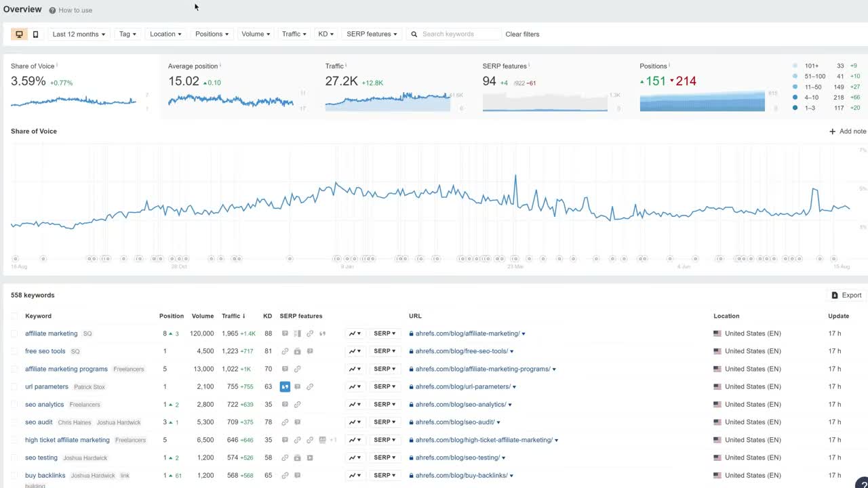
Task: Open history chart for seo audit row
Action: (355, 422)
